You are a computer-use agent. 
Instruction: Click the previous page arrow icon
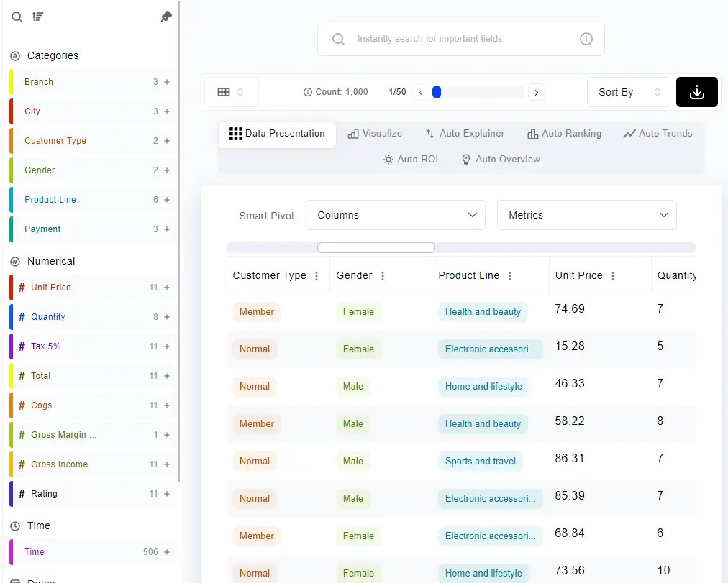[421, 92]
